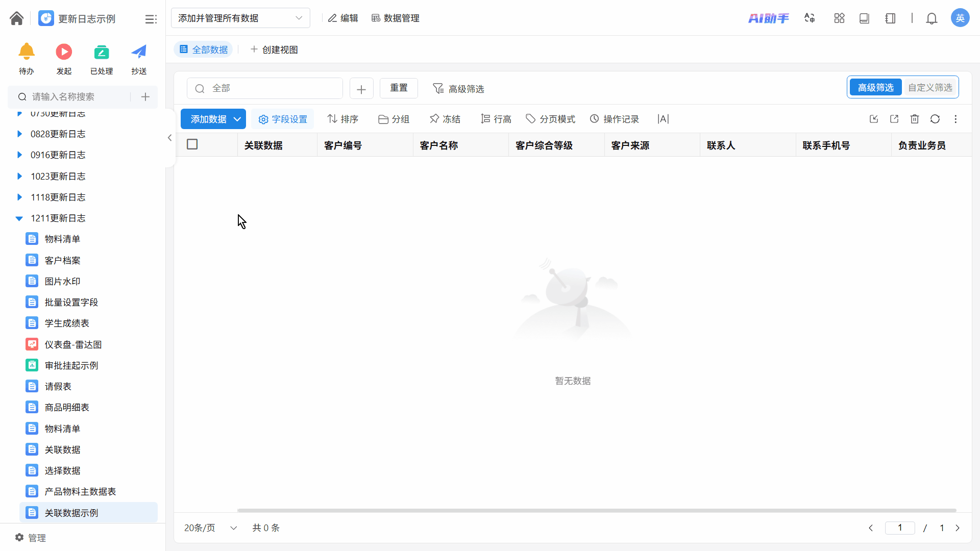Click the home icon
The image size is (980, 551).
coord(16,18)
